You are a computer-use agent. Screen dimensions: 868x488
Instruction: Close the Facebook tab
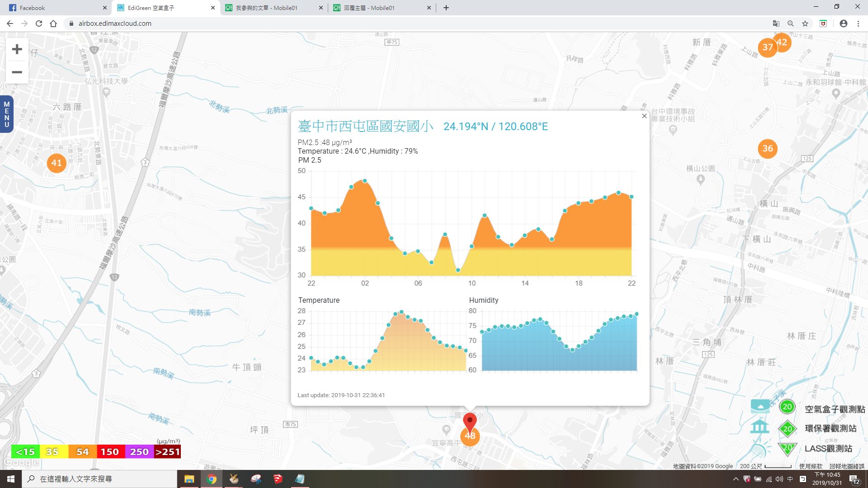pyautogui.click(x=105, y=8)
